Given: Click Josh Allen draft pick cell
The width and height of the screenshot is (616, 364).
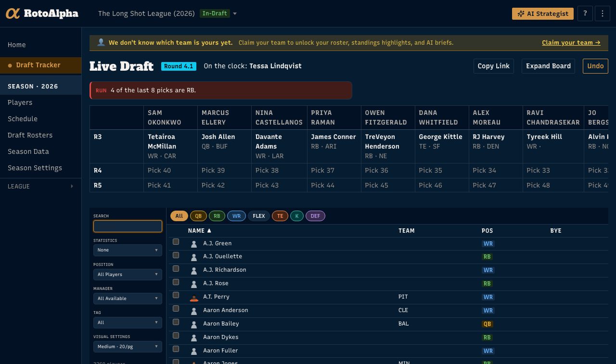Looking at the screenshot, I should [224, 146].
